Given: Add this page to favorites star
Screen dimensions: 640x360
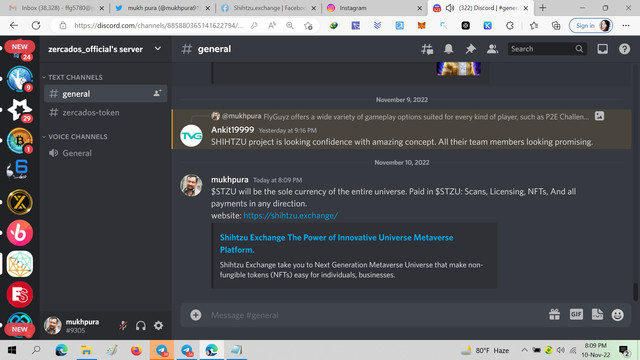Looking at the screenshot, I should click(308, 25).
